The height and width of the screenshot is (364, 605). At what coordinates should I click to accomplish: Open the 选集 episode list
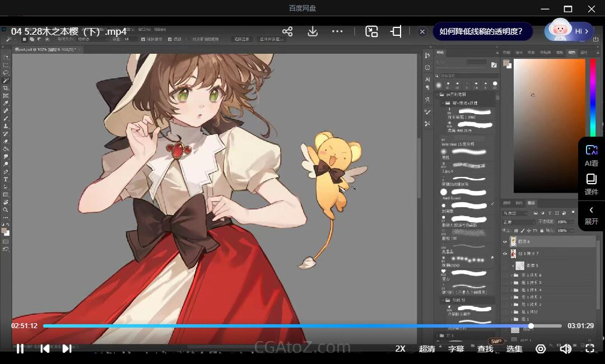[514, 348]
